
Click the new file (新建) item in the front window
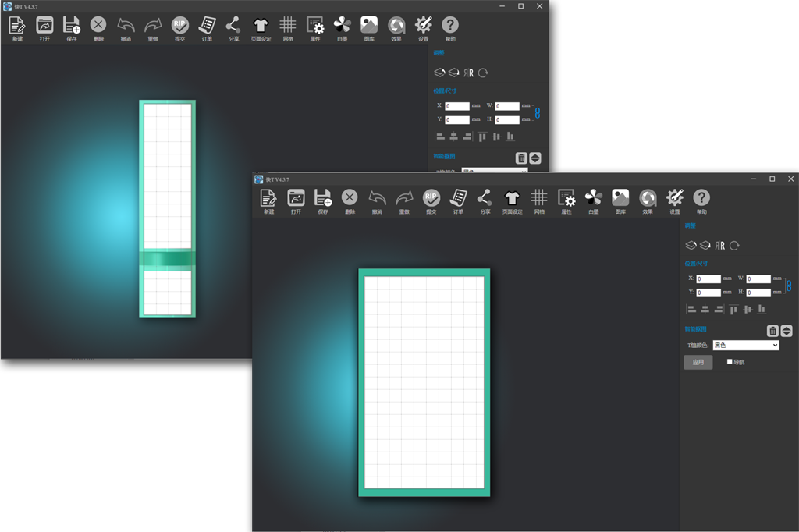coord(268,198)
